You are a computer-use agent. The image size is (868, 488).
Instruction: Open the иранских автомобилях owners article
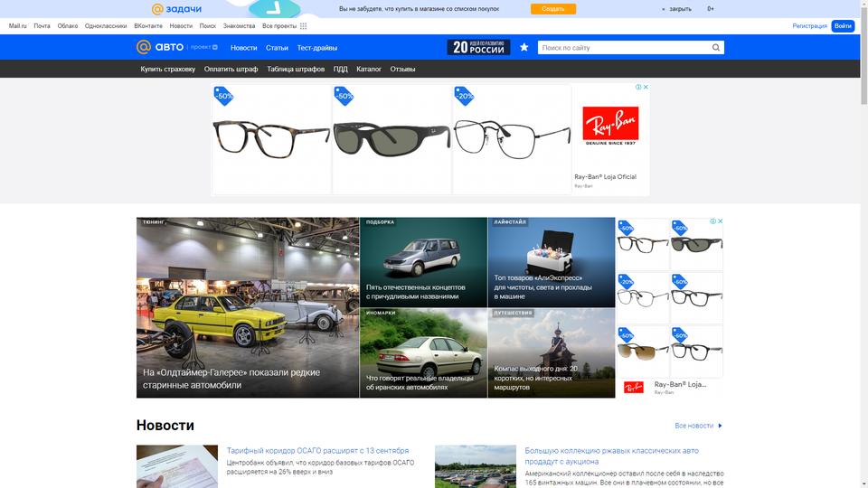click(420, 382)
